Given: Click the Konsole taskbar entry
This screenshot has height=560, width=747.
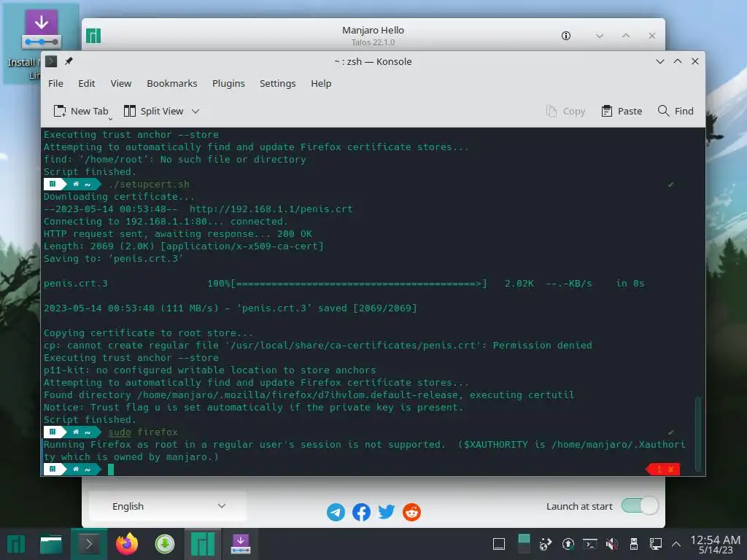Looking at the screenshot, I should [88, 544].
